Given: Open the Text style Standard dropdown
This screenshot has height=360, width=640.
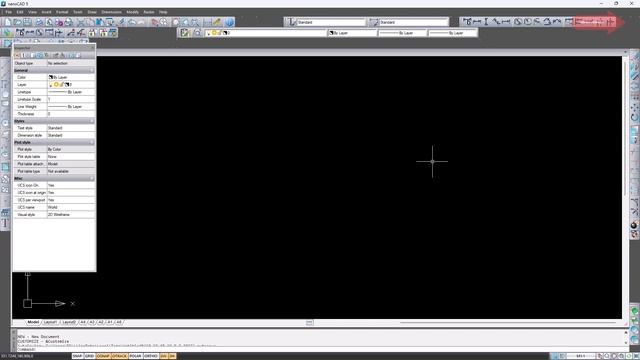Looking at the screenshot, I should click(331, 22).
